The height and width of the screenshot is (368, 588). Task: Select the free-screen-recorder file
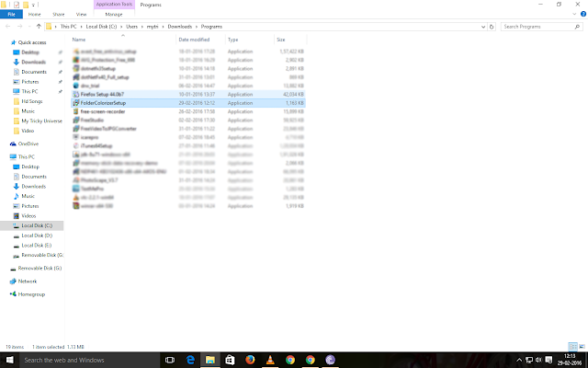point(188,111)
